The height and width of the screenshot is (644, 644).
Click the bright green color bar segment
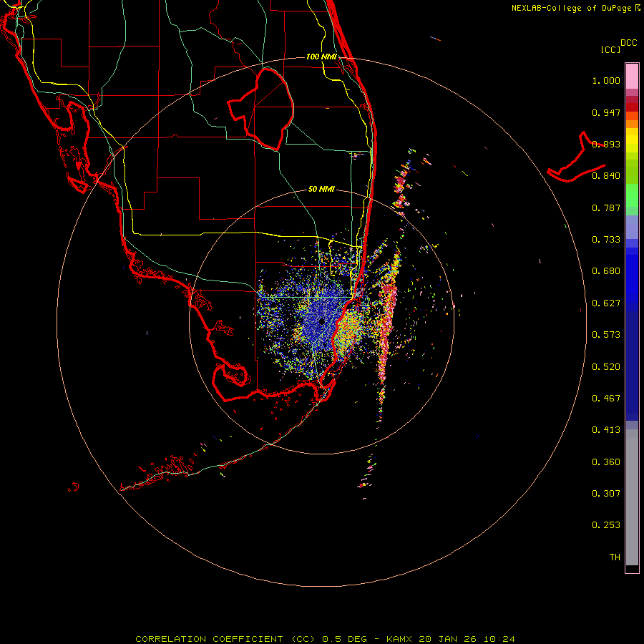pos(632,195)
